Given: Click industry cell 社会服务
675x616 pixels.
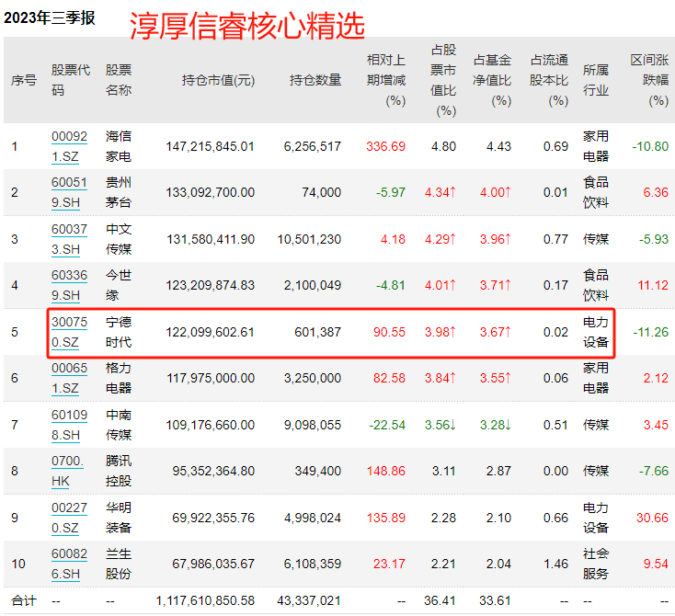Looking at the screenshot, I should (x=596, y=564).
